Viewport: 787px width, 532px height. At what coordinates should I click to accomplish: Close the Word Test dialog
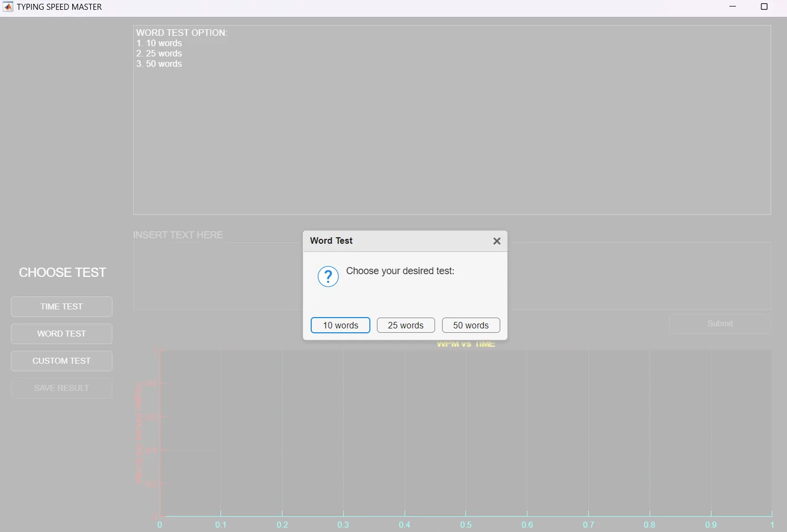point(496,241)
